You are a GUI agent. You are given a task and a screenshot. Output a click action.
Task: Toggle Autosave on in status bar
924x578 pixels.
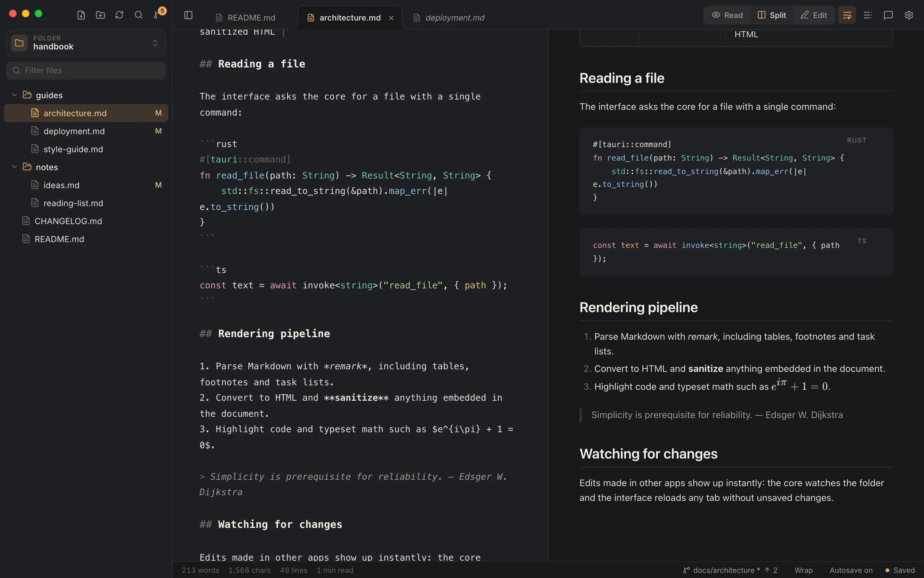pos(851,570)
